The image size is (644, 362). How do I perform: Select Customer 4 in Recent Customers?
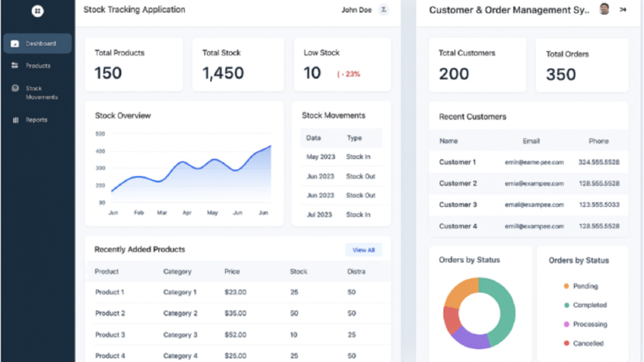click(529, 226)
